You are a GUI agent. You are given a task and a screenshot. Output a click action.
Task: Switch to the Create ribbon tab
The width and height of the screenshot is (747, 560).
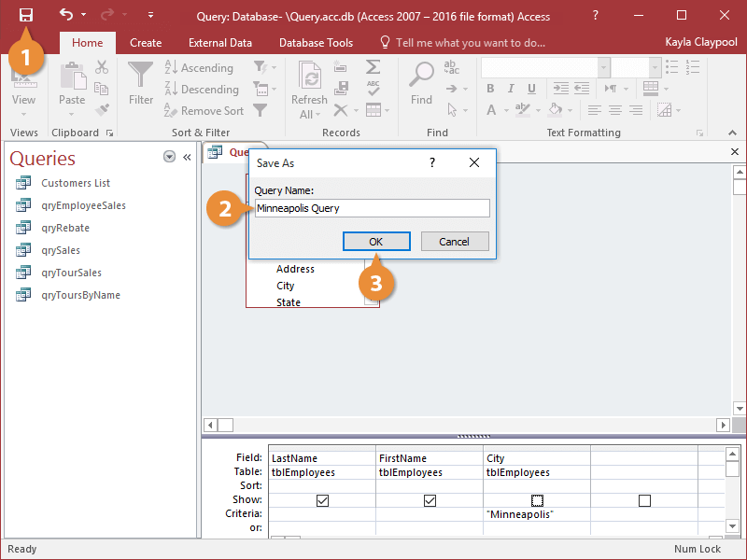(146, 43)
